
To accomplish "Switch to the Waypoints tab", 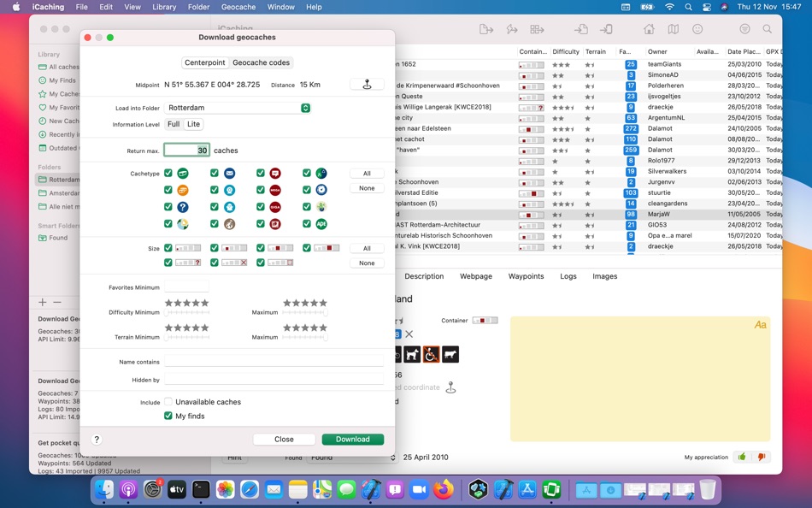I will coord(527,276).
